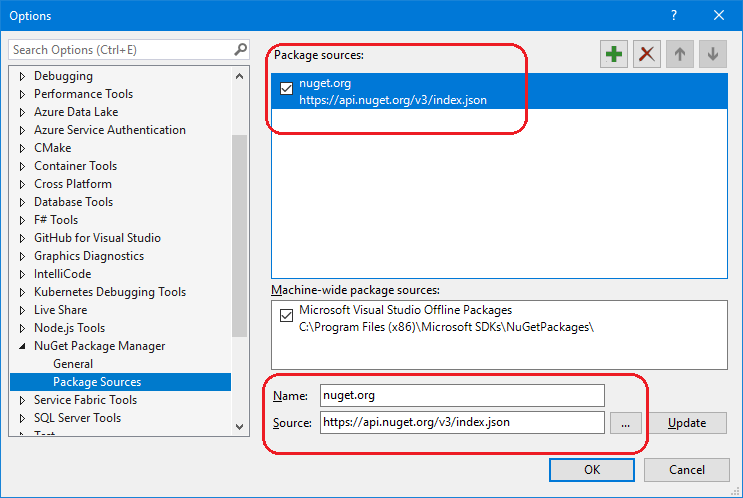743x498 pixels.
Task: Expand the CMake node
Action: click(x=22, y=148)
